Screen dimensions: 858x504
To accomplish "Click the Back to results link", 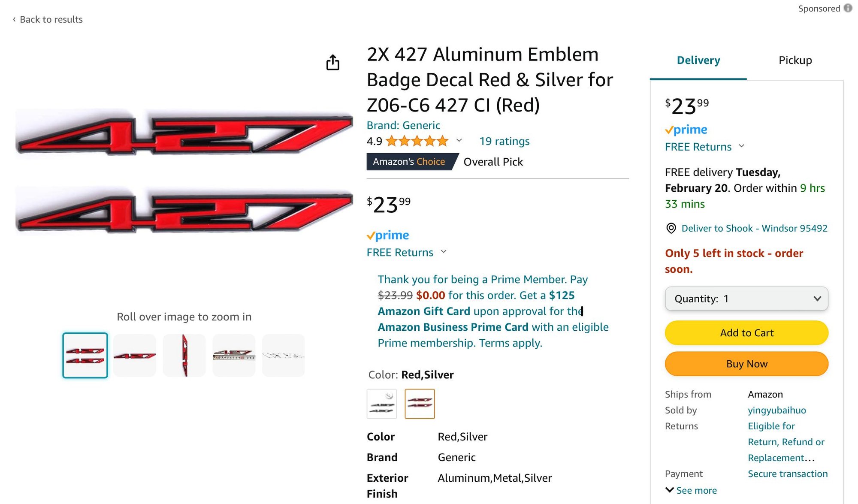I will 48,19.
